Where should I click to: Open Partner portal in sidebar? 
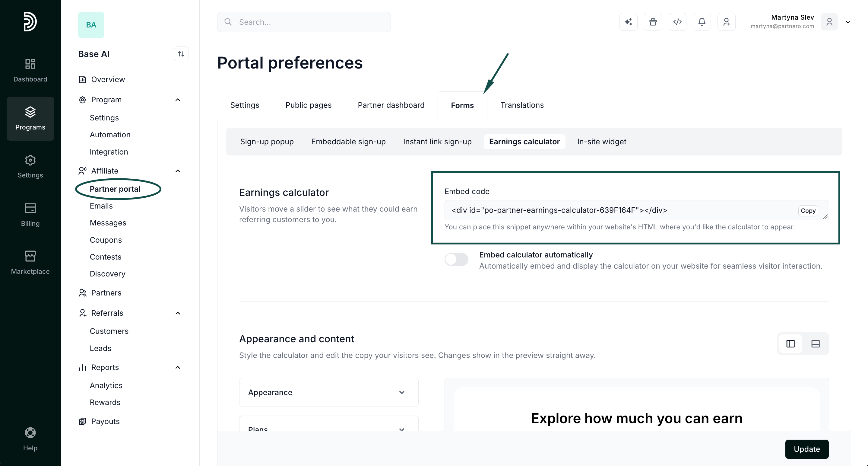tap(115, 189)
